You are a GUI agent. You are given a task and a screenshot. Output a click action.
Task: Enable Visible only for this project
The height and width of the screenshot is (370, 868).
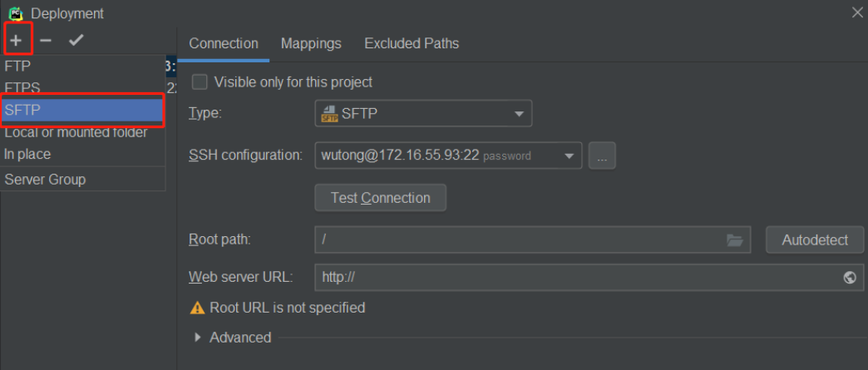tap(200, 82)
